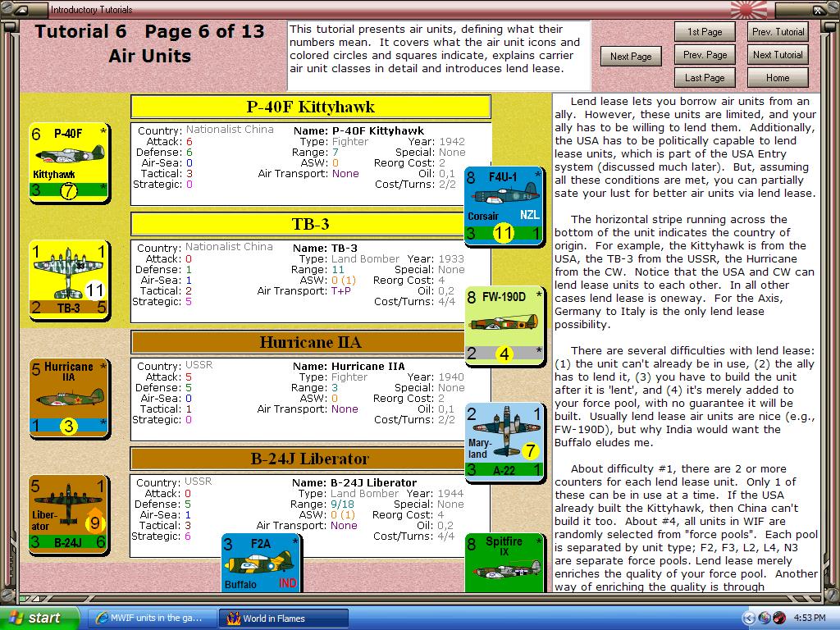
Task: Advance to the Next Tutorial
Action: coord(778,55)
